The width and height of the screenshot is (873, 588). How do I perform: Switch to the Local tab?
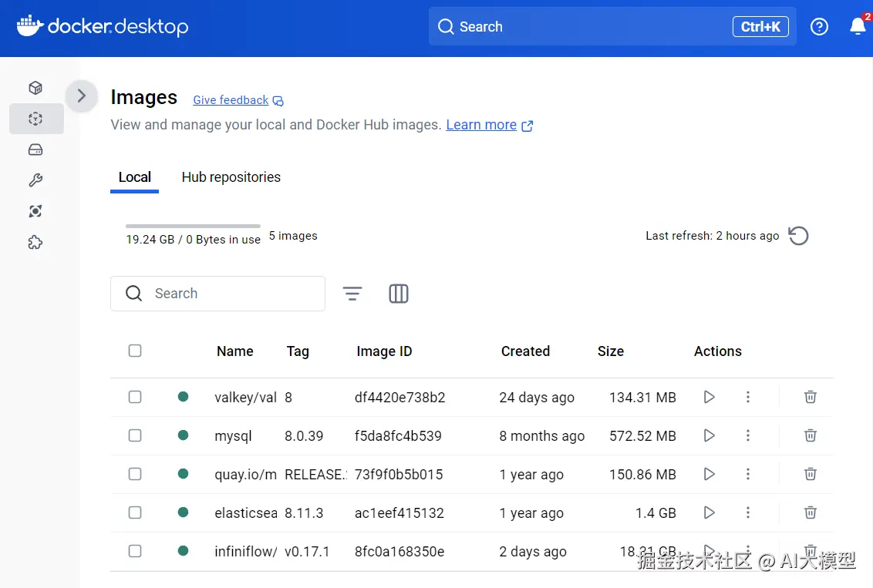(x=135, y=177)
